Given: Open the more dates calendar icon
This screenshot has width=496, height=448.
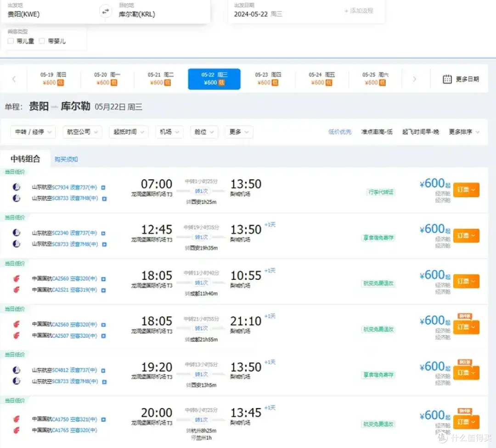Looking at the screenshot, I should click(447, 79).
